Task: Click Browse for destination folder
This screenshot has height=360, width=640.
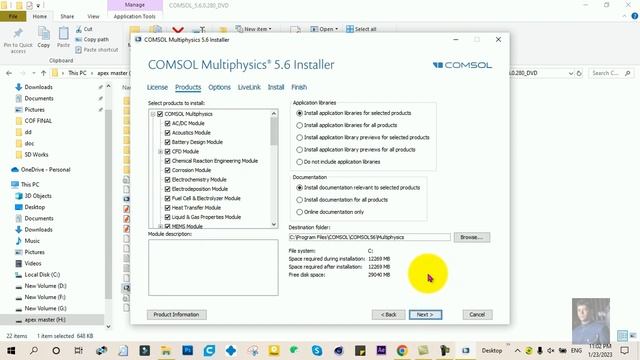Action: click(x=471, y=237)
